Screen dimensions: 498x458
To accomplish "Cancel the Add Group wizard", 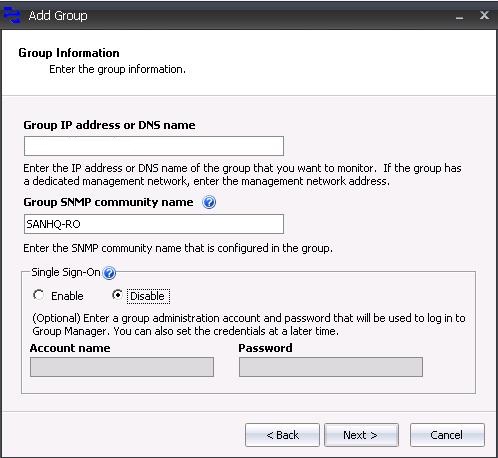I will point(447,435).
